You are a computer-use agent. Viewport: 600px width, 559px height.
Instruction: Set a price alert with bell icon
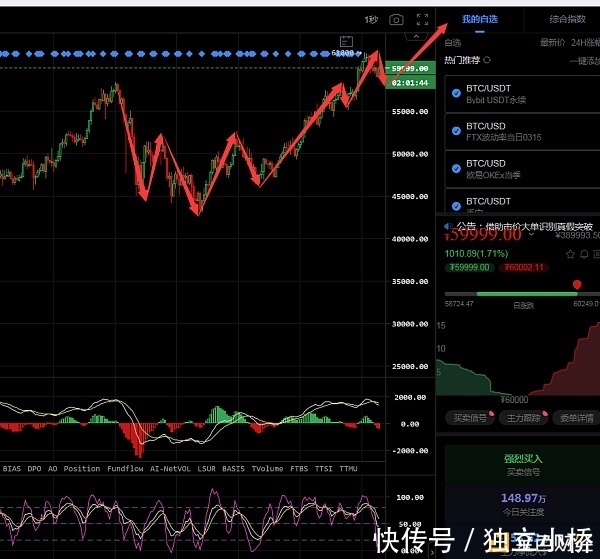584,254
